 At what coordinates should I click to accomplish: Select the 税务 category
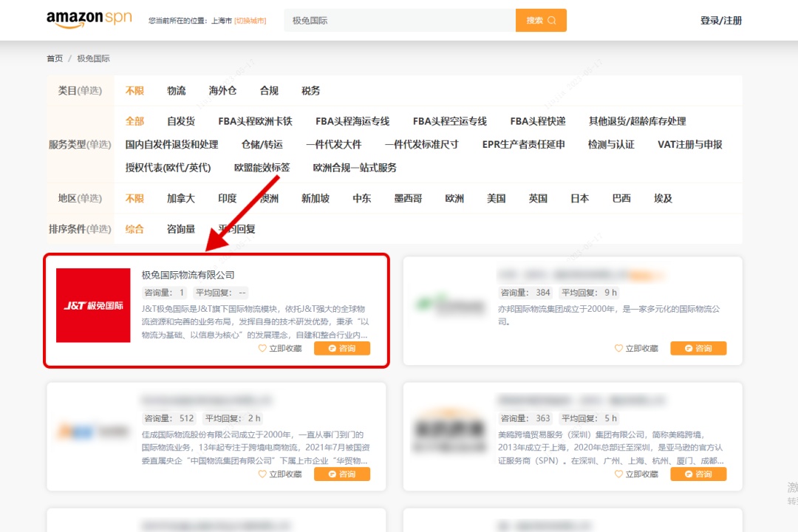coord(310,91)
